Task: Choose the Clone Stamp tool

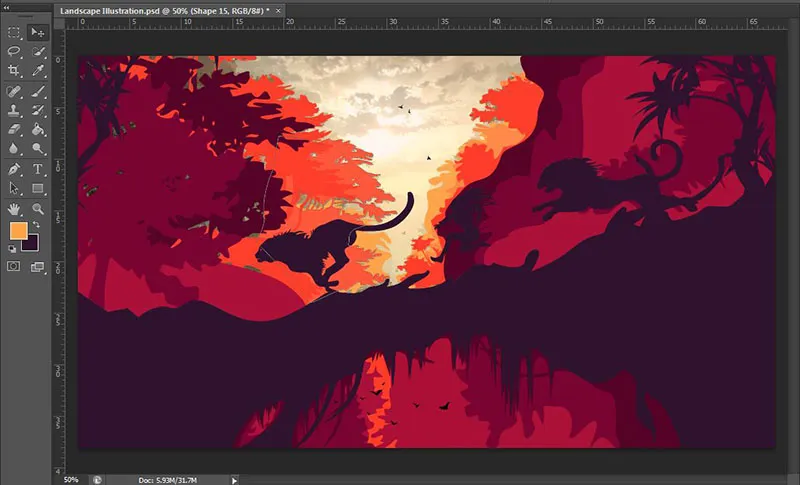Action: click(x=14, y=110)
